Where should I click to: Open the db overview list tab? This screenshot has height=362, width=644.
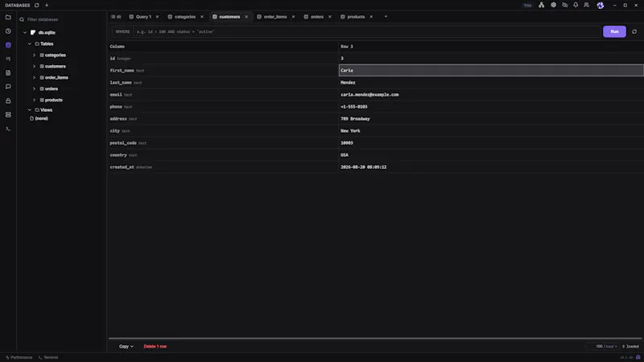click(116, 17)
